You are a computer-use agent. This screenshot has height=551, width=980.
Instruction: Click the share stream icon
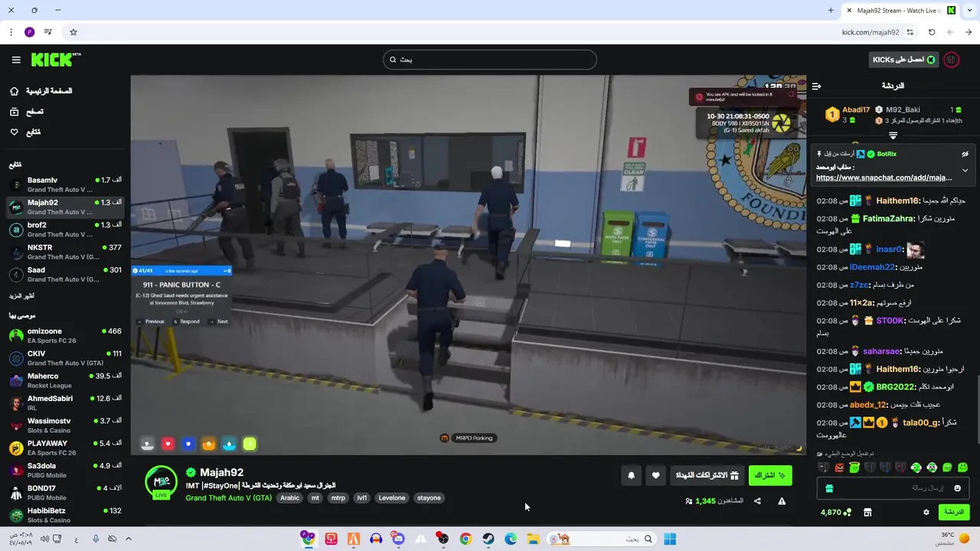pyautogui.click(x=757, y=501)
